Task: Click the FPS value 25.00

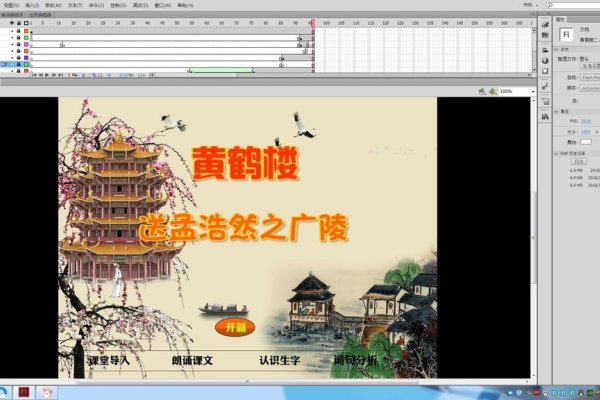Action: (586, 121)
